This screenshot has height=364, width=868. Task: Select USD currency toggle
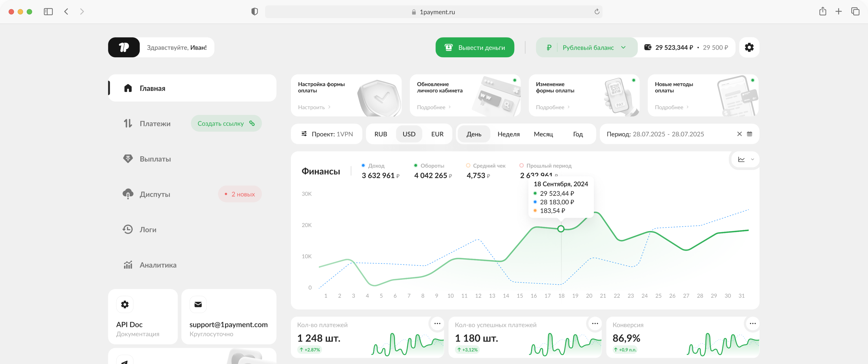[x=409, y=134]
